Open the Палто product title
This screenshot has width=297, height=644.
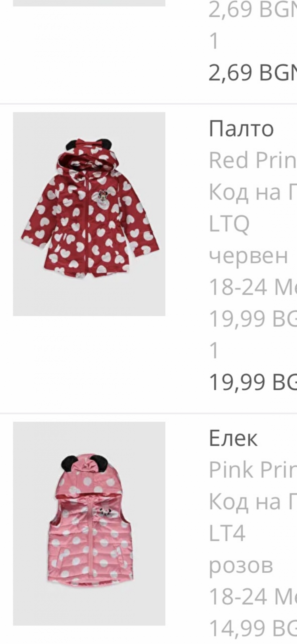241,129
